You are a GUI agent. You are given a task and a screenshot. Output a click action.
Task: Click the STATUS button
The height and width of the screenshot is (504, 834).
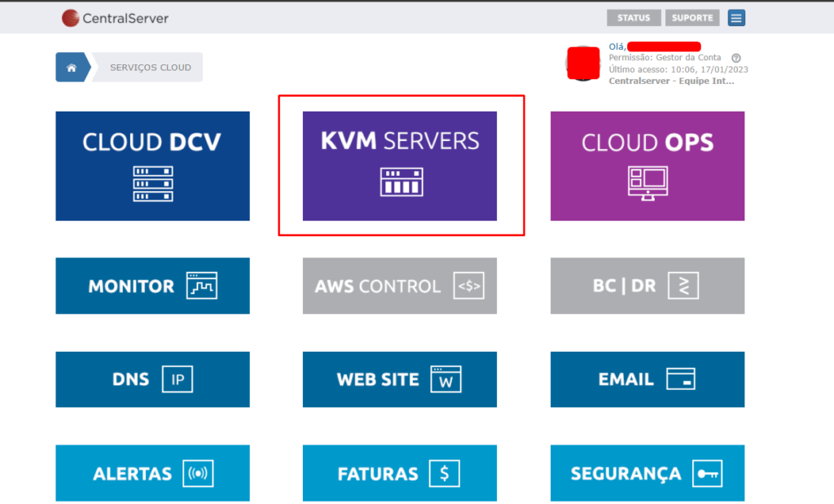(634, 17)
